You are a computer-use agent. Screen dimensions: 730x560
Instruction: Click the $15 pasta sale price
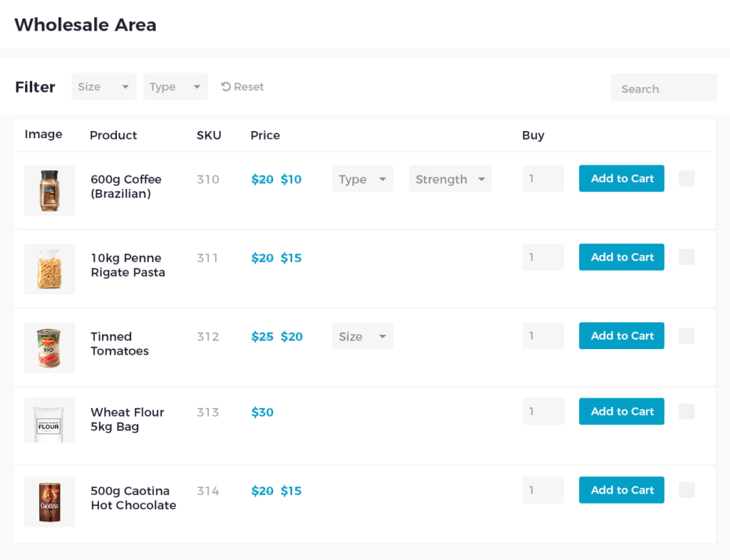[x=291, y=258]
